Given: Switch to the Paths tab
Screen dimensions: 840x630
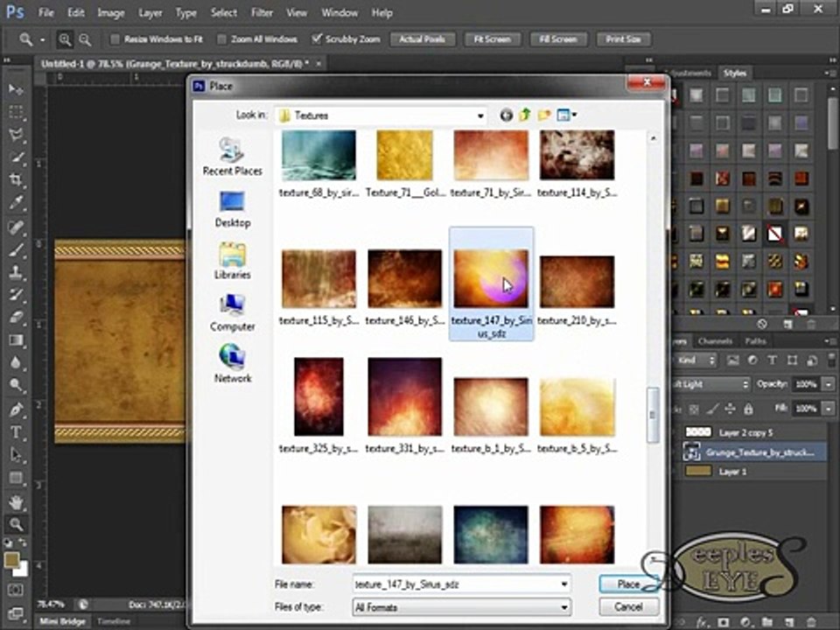Looking at the screenshot, I should click(x=755, y=340).
